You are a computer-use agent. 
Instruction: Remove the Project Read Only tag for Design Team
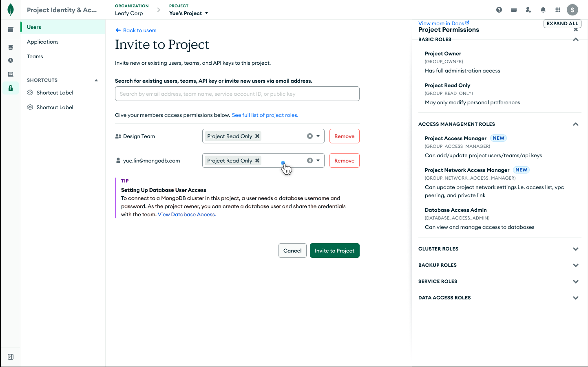click(257, 136)
